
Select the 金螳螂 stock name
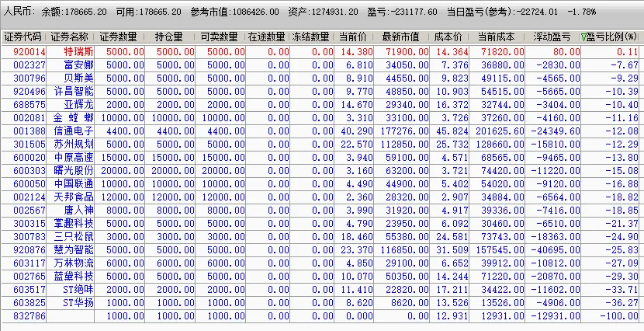tap(74, 118)
